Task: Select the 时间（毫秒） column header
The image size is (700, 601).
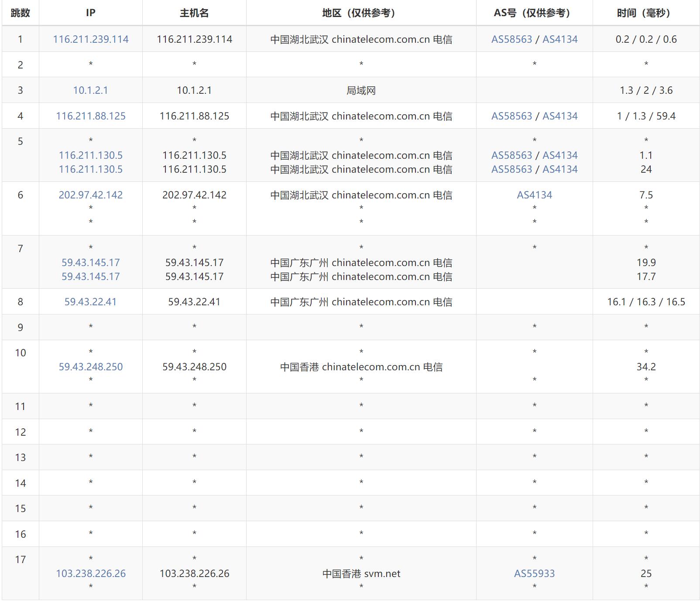Action: (646, 13)
